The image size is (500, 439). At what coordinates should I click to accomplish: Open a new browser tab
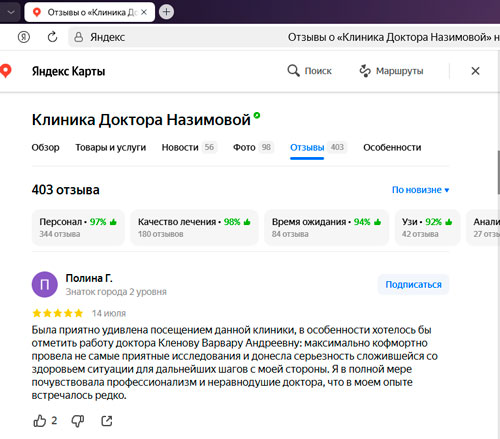pos(166,12)
